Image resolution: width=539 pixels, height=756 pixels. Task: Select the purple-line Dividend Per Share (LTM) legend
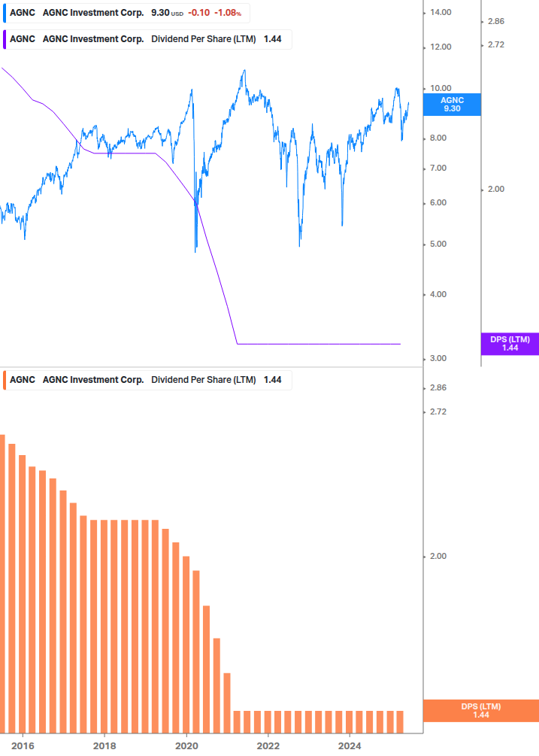(x=147, y=40)
